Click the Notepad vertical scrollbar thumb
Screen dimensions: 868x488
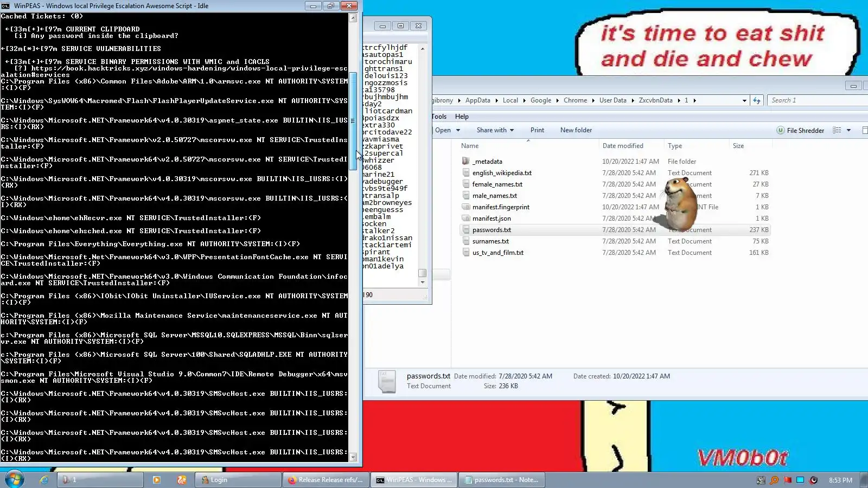(x=422, y=273)
